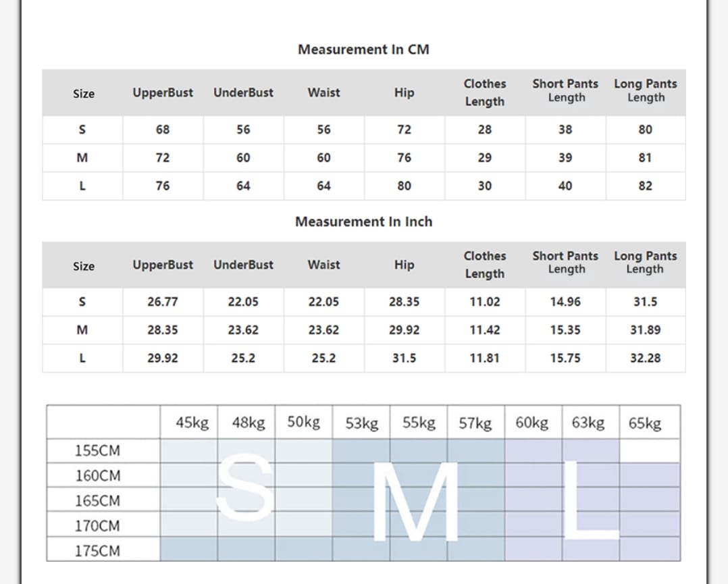Click the large white L letter
This screenshot has width=728, height=584.
point(589,501)
